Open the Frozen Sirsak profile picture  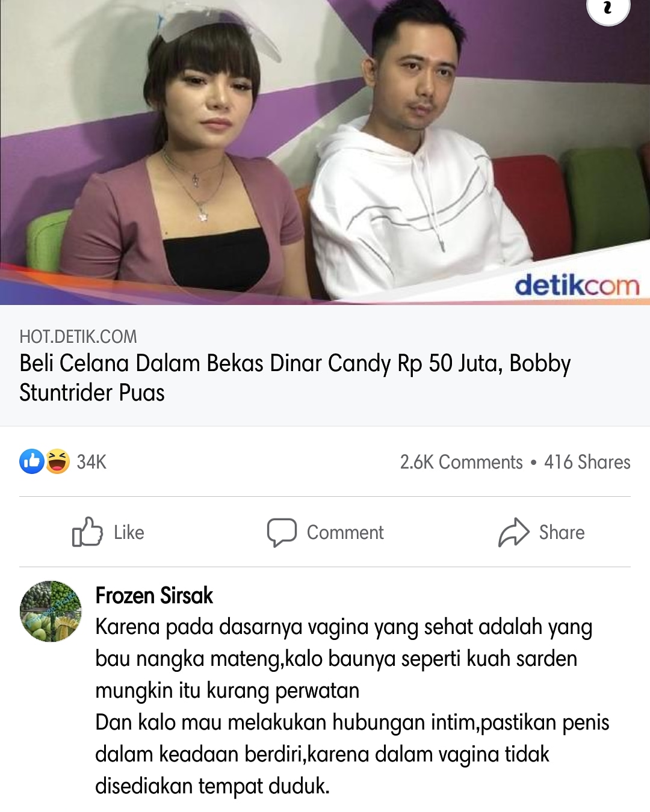(51, 611)
